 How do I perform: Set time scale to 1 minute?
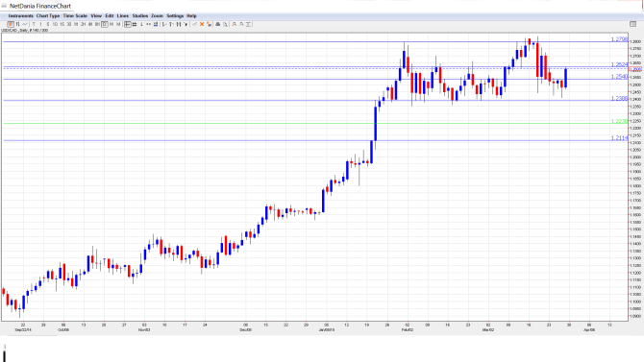point(40,25)
